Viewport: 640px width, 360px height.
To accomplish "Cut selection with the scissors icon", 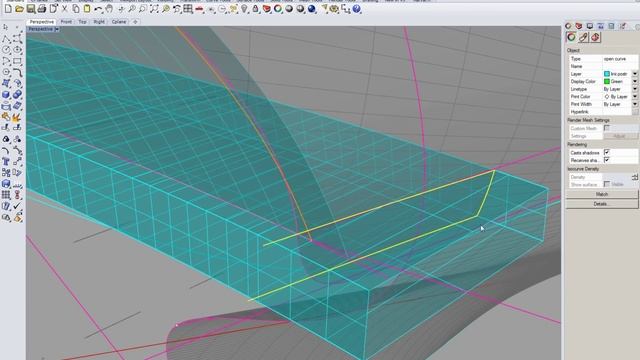I will point(64,9).
